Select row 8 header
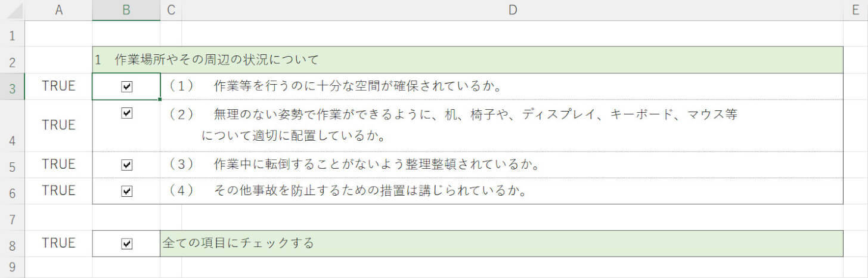Image resolution: width=868 pixels, height=278 pixels. click(x=12, y=244)
